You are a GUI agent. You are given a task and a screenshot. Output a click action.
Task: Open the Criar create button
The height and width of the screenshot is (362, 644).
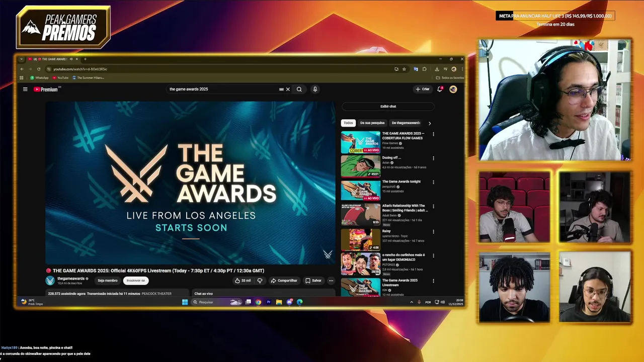click(422, 89)
